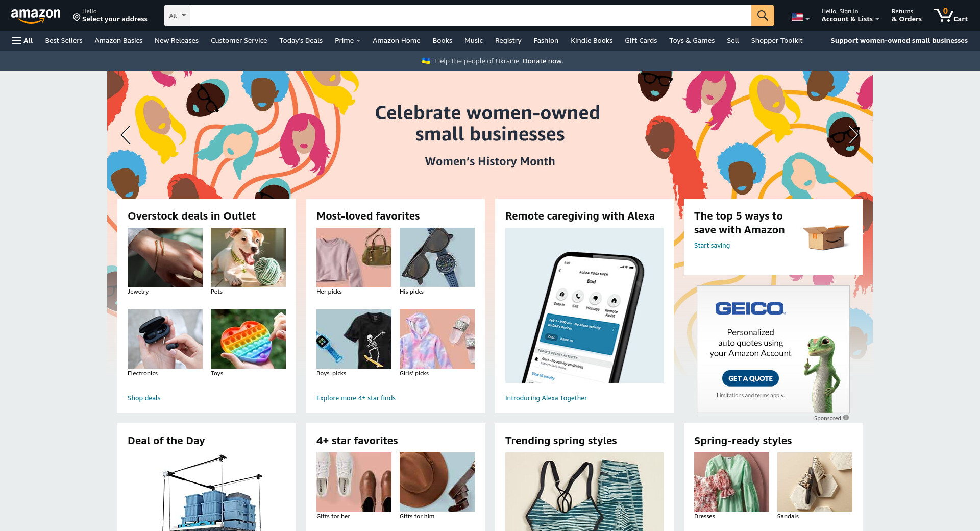Click the Amazon logo

[x=36, y=15]
